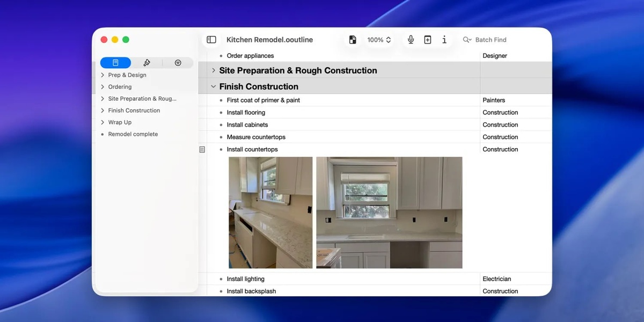The image size is (644, 322).
Task: Open the inspector info icon
Action: 444,40
